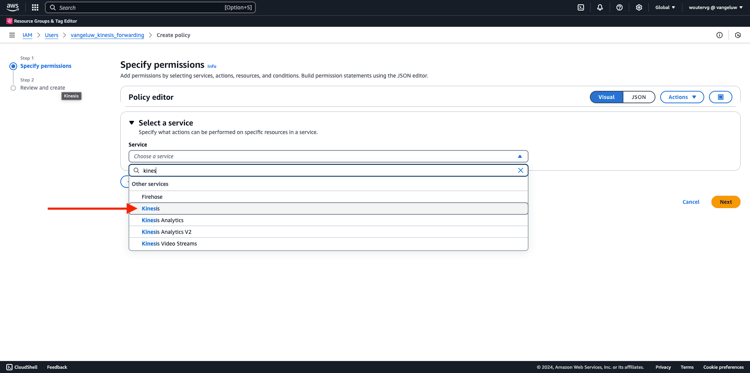750x373 pixels.
Task: Click the Create policy breadcrumb text
Action: pos(174,35)
